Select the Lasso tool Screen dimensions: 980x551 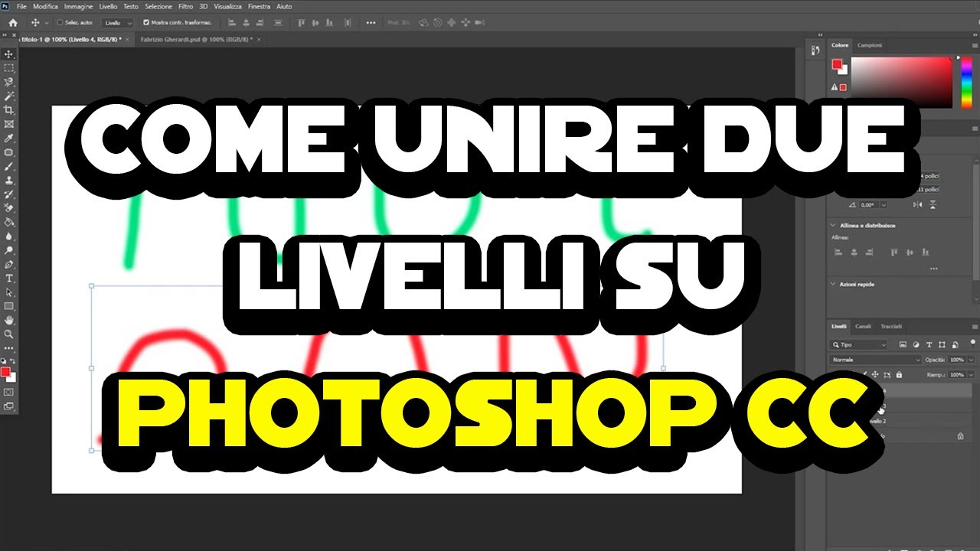pos(9,82)
